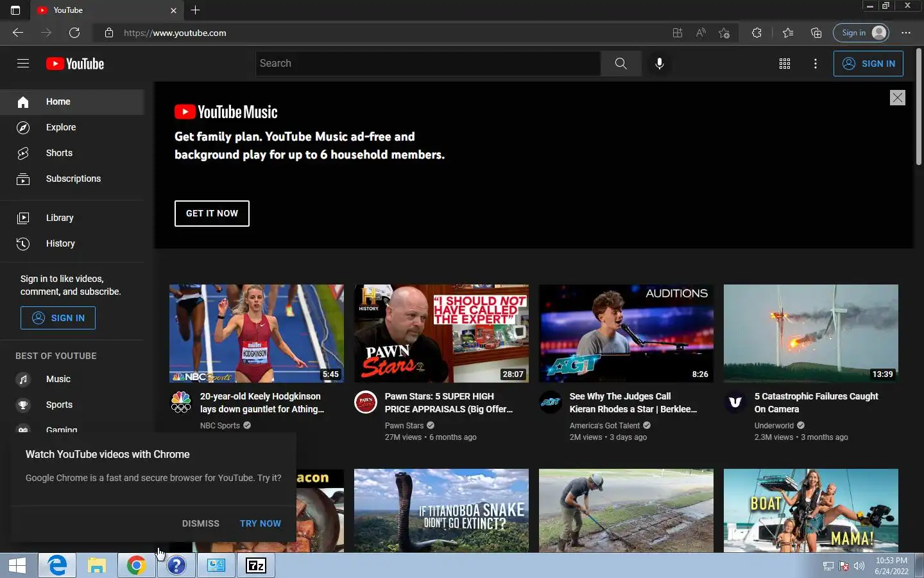The width and height of the screenshot is (924, 578).
Task: Open the Windows Start menu
Action: tap(17, 565)
